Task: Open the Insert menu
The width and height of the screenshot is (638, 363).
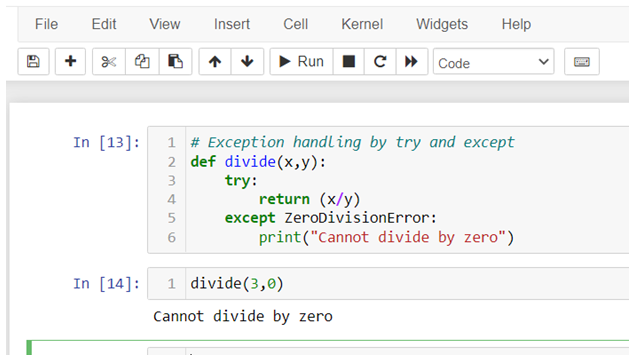Action: pyautogui.click(x=232, y=24)
